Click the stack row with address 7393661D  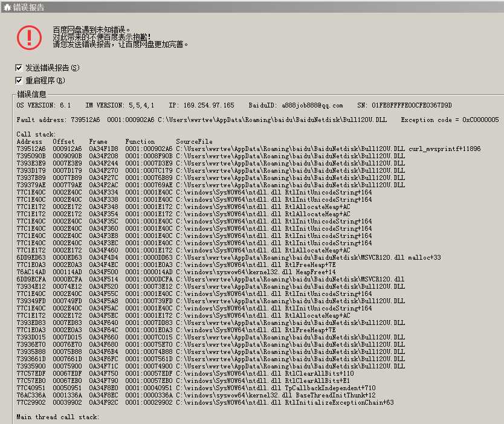pos(211,359)
